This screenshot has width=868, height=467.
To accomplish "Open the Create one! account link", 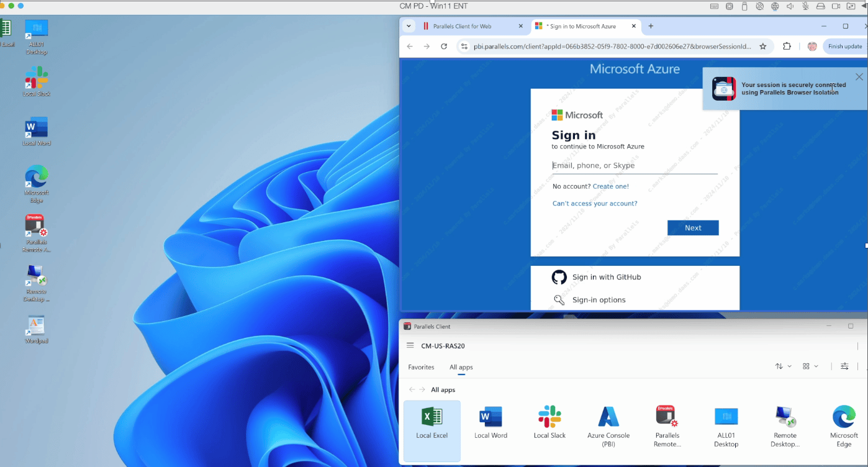I will 610,186.
